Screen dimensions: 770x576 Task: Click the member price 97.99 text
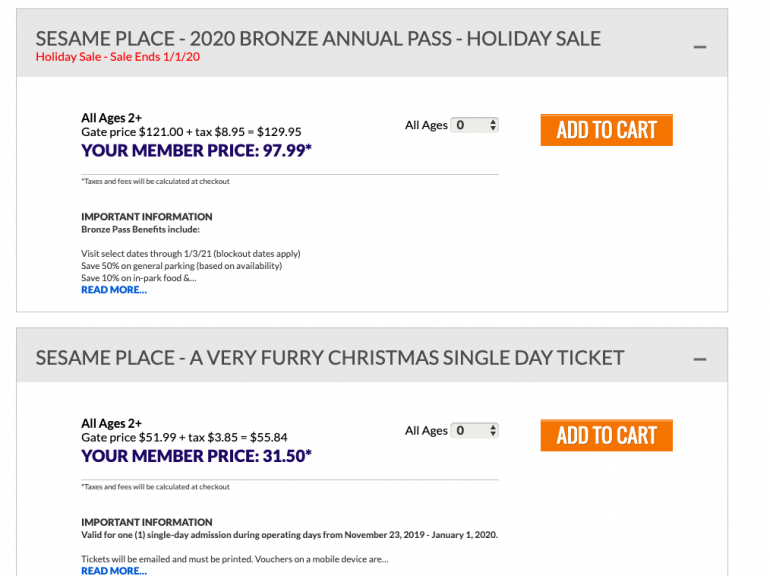196,150
